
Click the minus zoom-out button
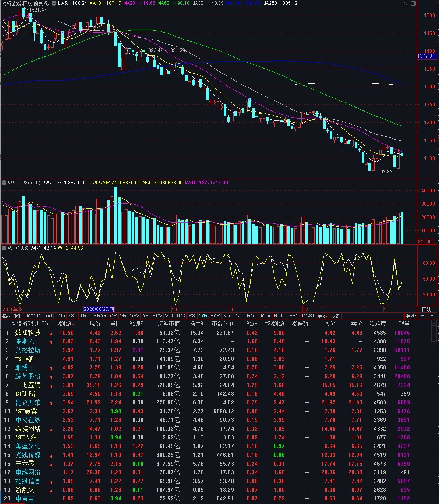point(432,316)
